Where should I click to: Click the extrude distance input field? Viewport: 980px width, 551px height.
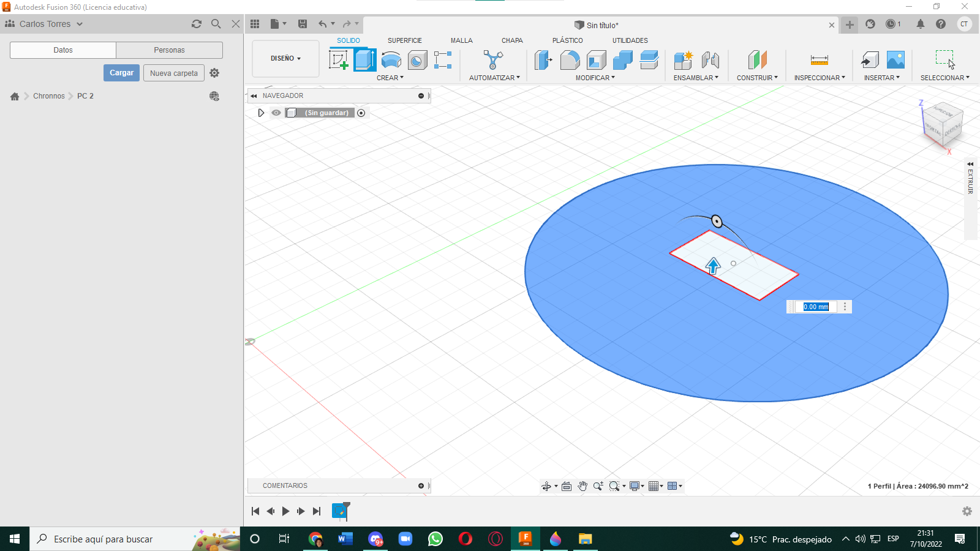point(816,307)
